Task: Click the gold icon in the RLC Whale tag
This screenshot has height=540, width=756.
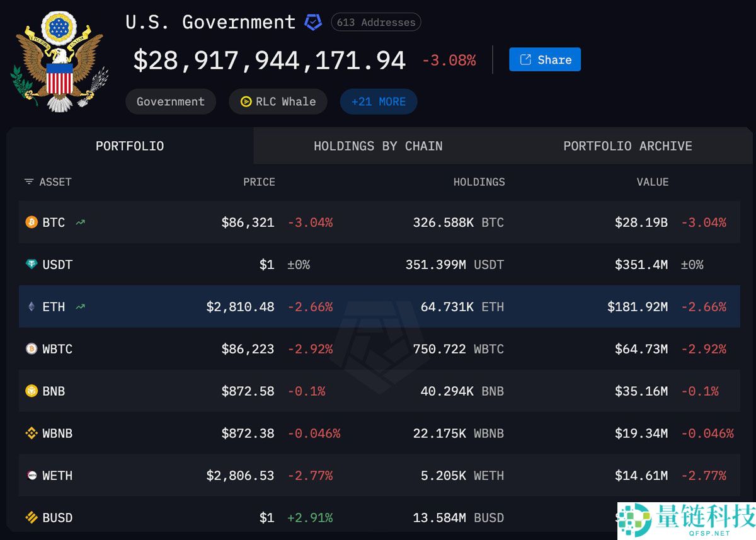Action: click(245, 101)
